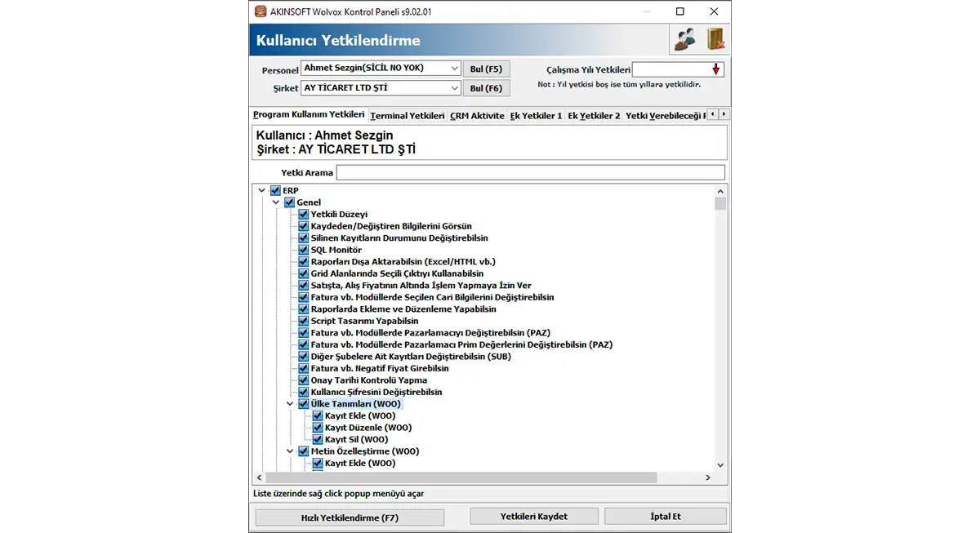Click the Yetki Arama search field
This screenshot has width=980, height=533.
(x=531, y=173)
